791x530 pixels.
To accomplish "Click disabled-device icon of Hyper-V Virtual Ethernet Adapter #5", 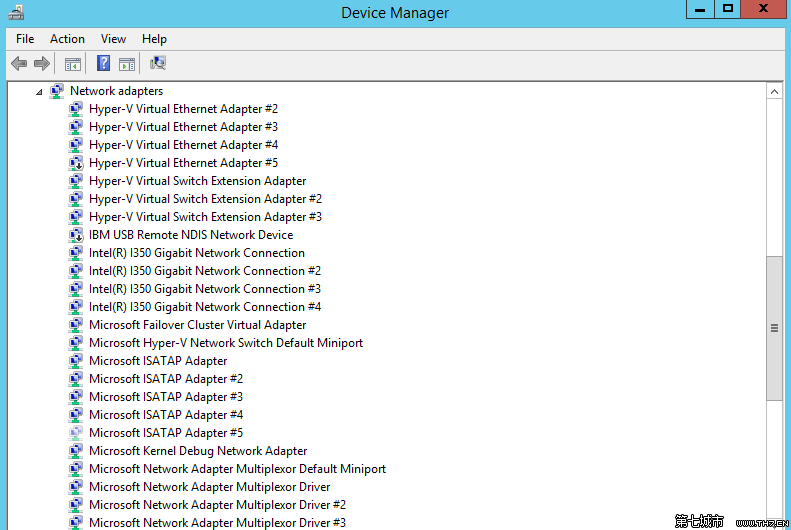I will pos(76,163).
